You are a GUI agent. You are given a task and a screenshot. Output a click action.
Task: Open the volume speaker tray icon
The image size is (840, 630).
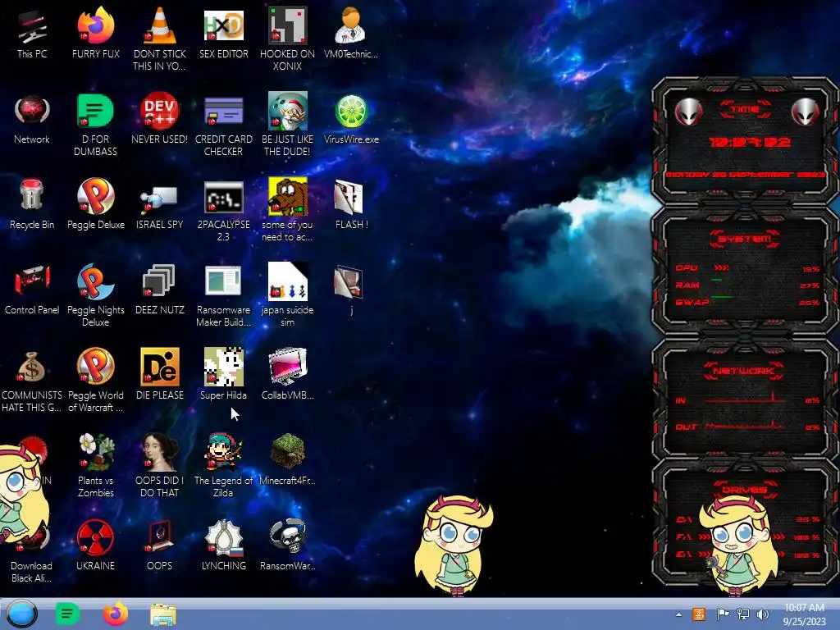click(x=762, y=614)
